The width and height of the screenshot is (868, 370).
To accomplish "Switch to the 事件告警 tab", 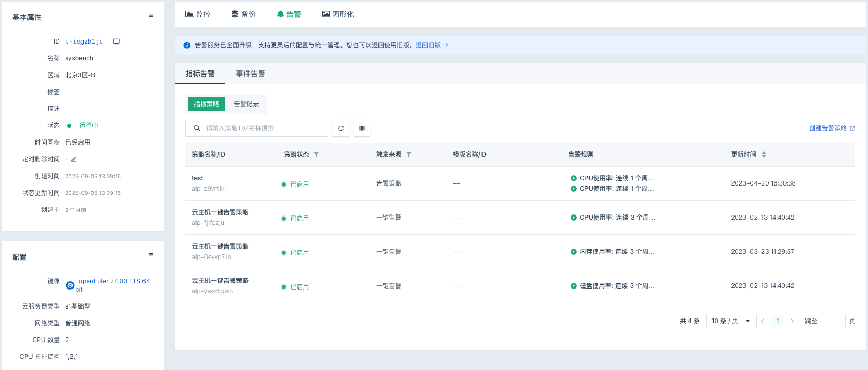I will pos(251,74).
